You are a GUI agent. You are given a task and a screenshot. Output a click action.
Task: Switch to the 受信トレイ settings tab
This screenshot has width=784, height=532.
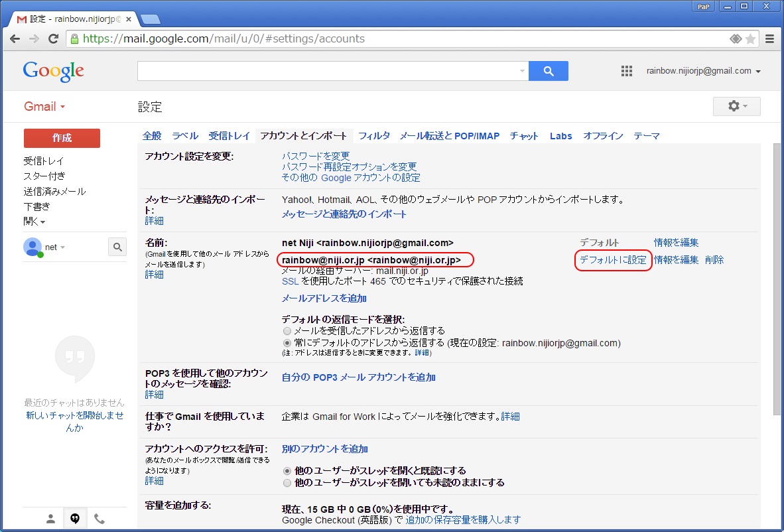tap(229, 136)
